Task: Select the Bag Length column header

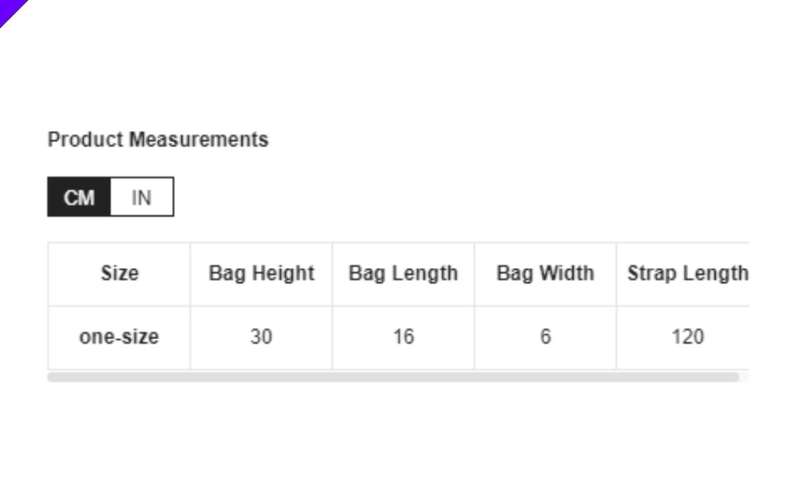Action: (x=403, y=274)
